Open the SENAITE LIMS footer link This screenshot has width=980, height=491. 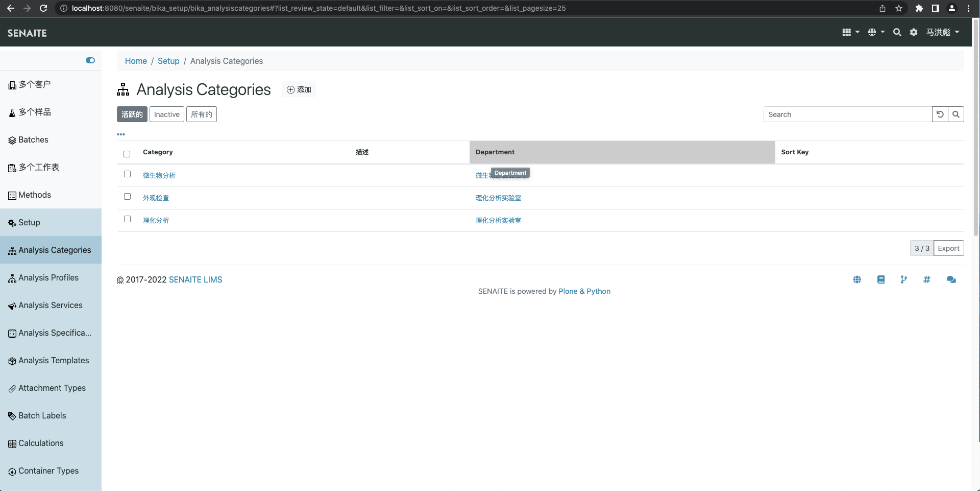[x=195, y=280]
